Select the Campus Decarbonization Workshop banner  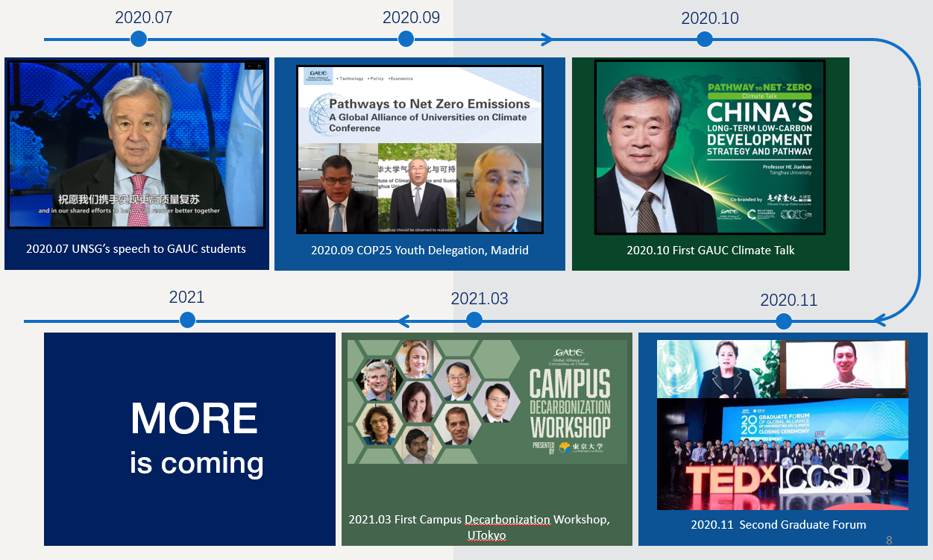(487, 402)
